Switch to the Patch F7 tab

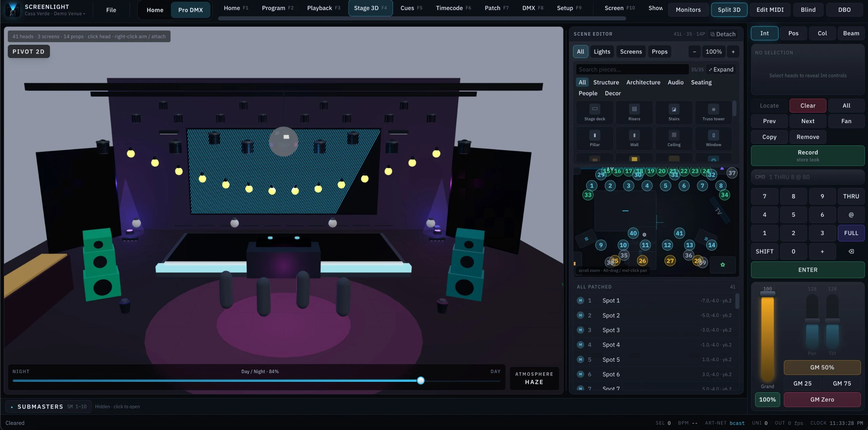pos(496,8)
